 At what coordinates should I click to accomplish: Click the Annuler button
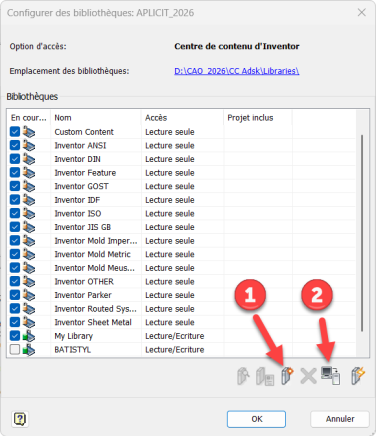340,419
